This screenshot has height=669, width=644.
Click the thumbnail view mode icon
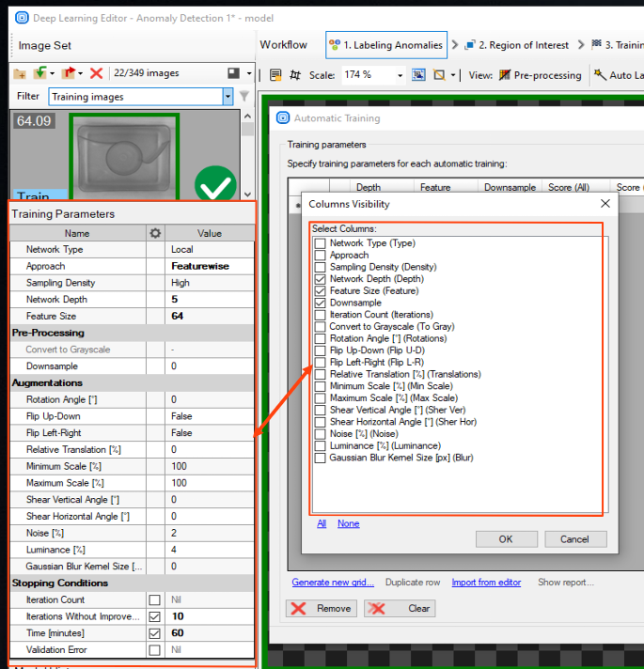pos(233,73)
